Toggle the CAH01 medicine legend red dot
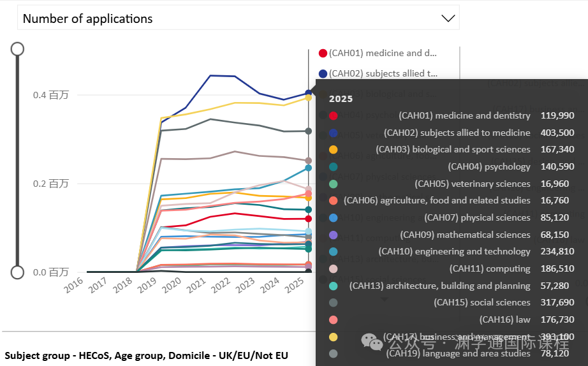The height and width of the screenshot is (366, 588). pos(323,54)
